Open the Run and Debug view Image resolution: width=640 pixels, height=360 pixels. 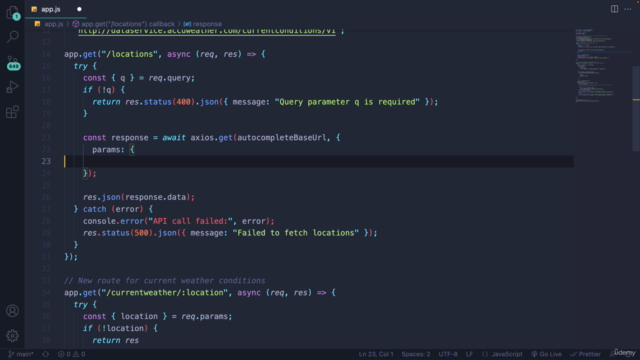point(13,87)
